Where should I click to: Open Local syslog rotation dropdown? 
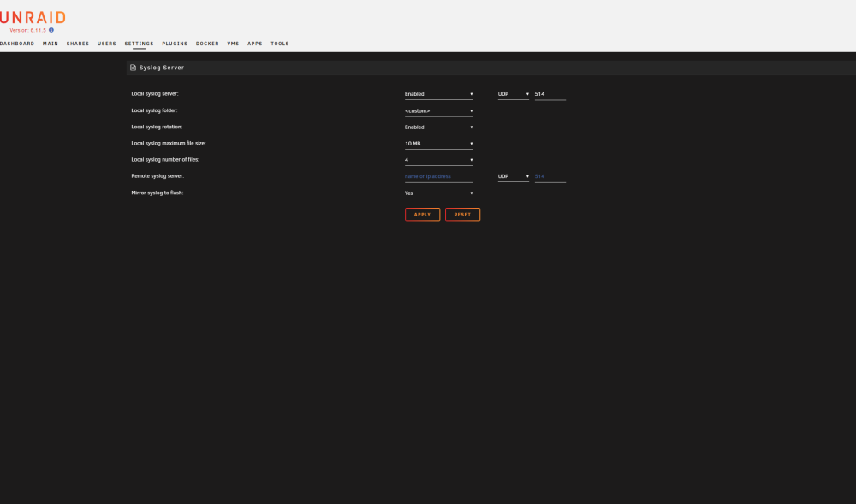point(439,127)
